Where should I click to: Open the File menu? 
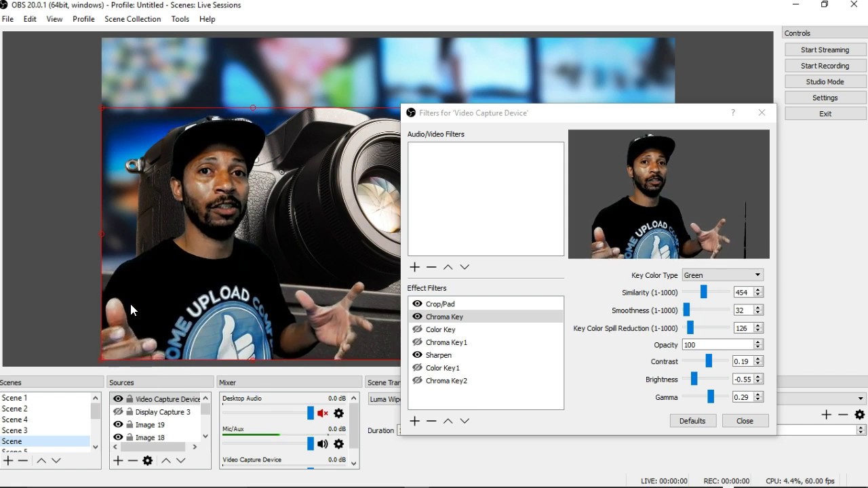coord(7,19)
